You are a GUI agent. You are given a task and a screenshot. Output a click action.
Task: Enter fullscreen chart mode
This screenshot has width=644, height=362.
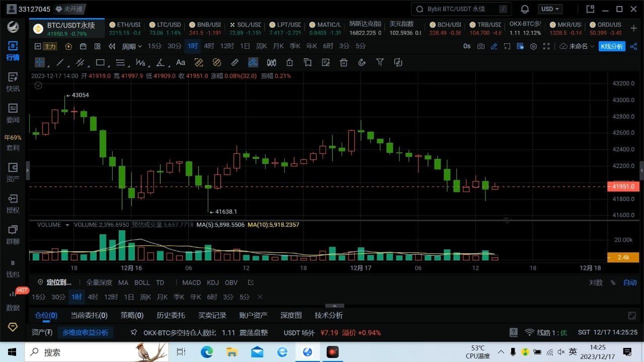(x=546, y=46)
